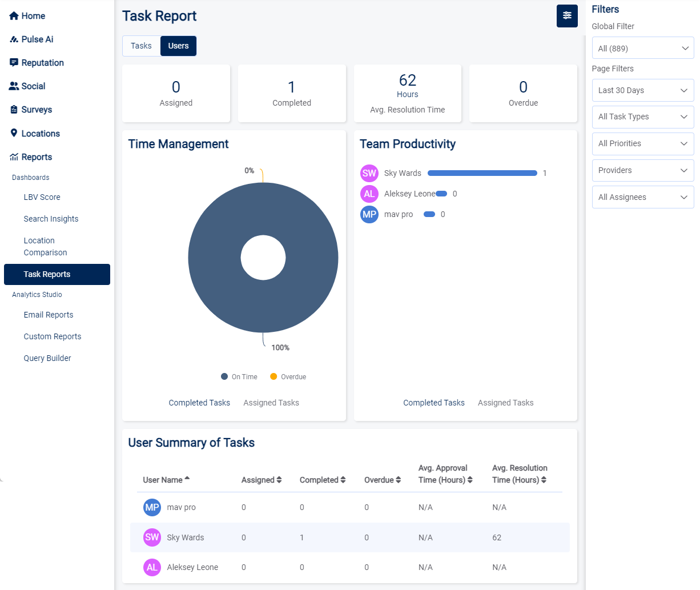Click the SW avatar for Sky Wards

[369, 172]
